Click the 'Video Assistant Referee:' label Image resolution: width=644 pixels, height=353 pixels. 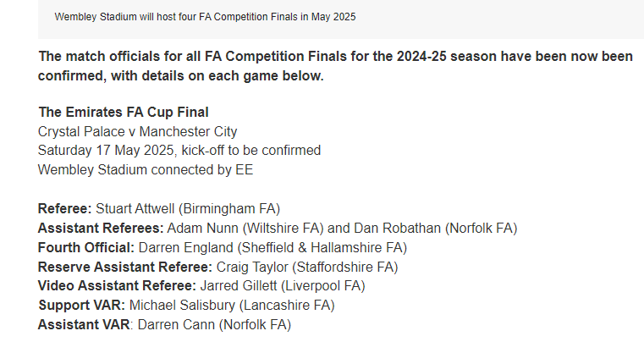[117, 285]
